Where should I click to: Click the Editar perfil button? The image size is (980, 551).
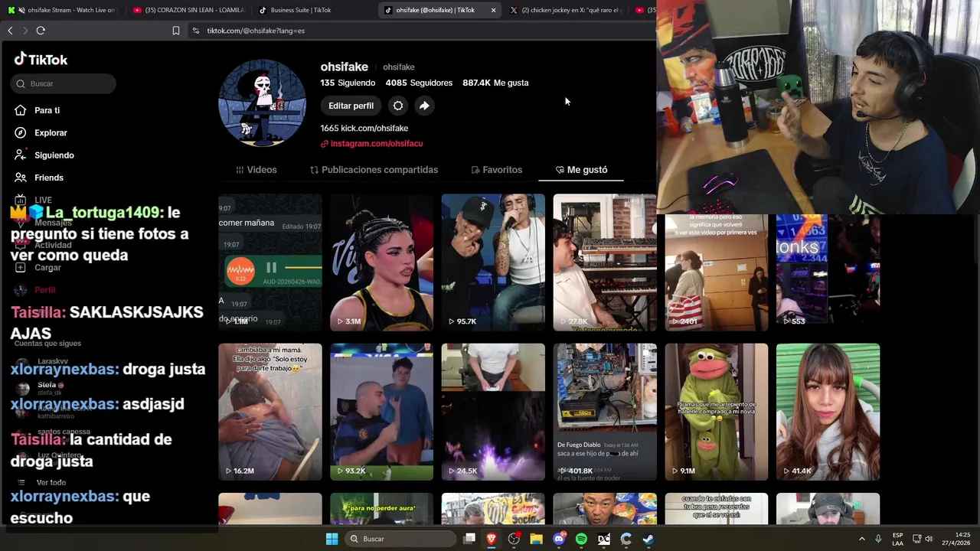351,106
